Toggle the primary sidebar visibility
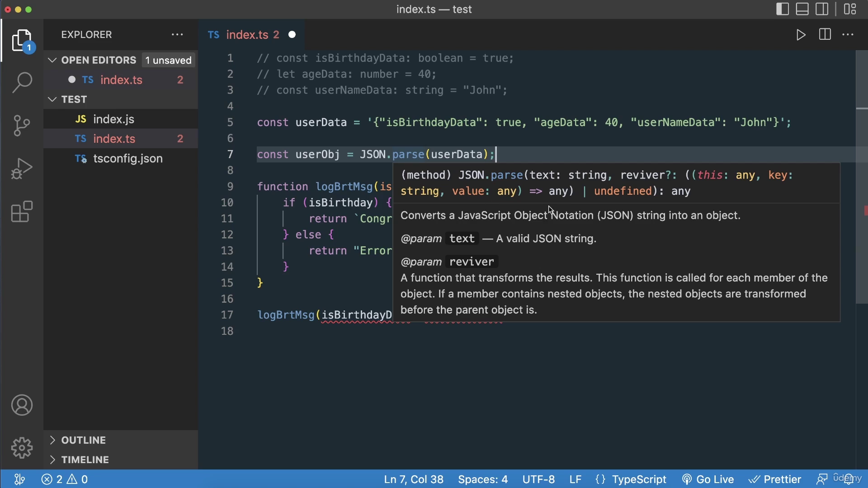Screen dimensions: 868x488 [x=782, y=9]
